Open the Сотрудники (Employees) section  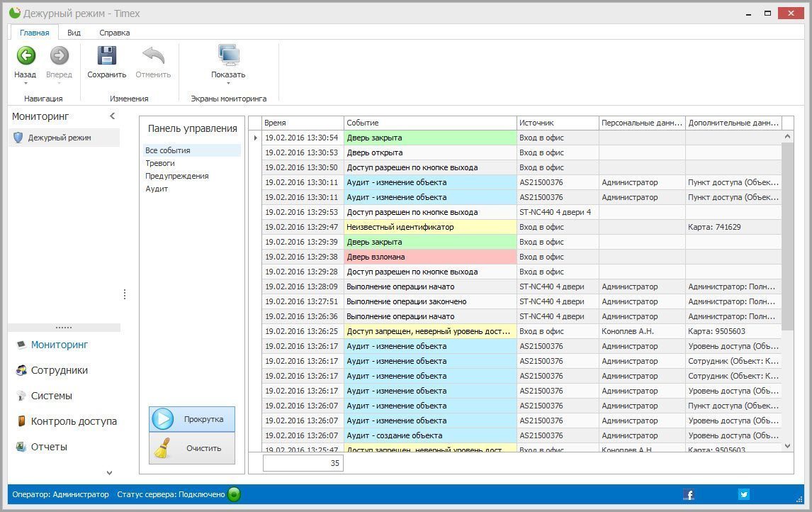(59, 370)
